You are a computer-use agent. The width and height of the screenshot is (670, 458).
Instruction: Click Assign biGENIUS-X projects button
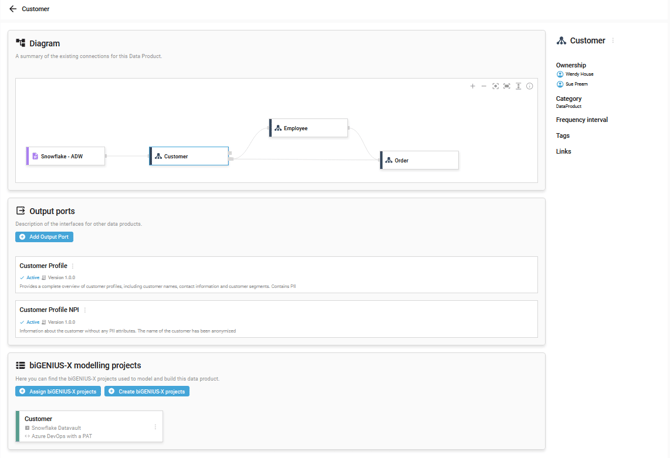point(58,391)
